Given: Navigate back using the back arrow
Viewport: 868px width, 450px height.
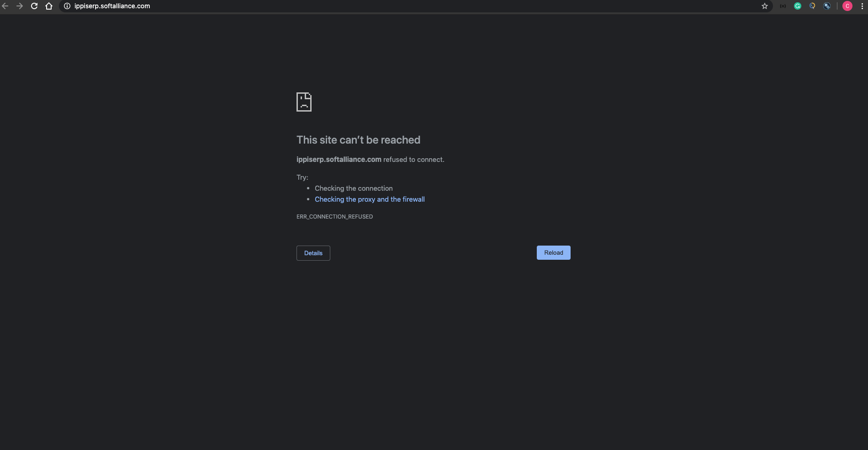Looking at the screenshot, I should (x=5, y=6).
